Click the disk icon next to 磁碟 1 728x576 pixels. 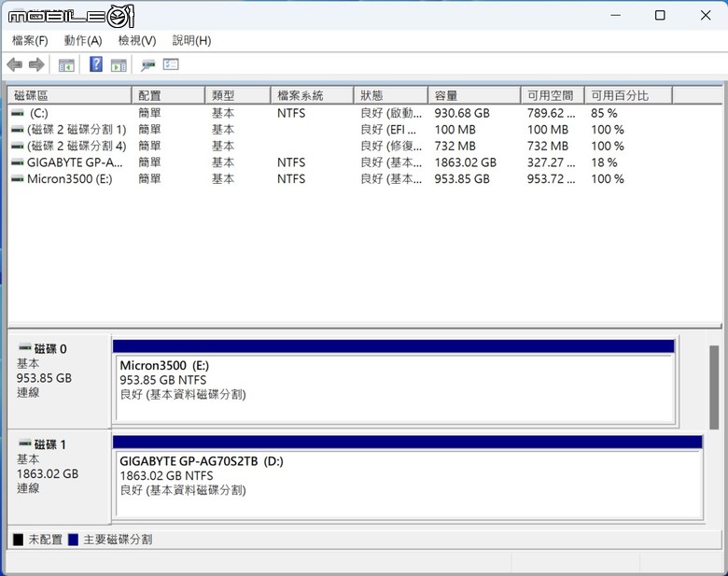25,443
